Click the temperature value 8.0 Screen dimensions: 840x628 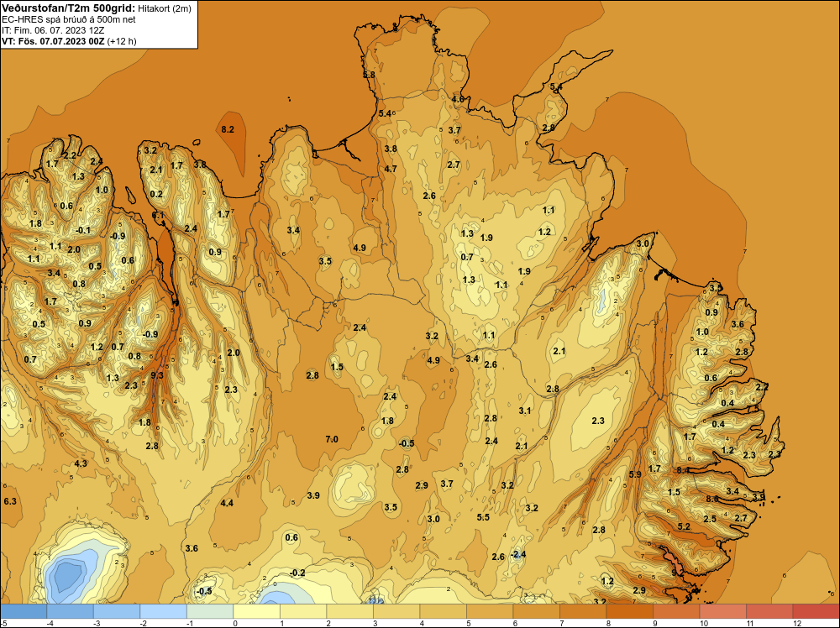712,499
